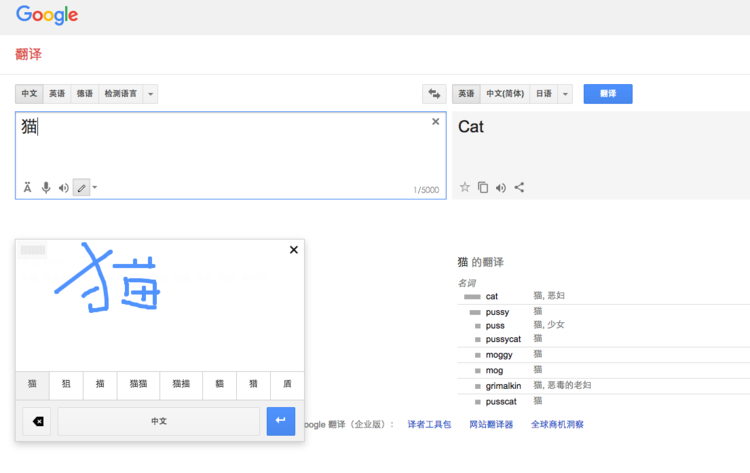Select 德语 as source language
This screenshot has height=473, width=750.
[85, 94]
